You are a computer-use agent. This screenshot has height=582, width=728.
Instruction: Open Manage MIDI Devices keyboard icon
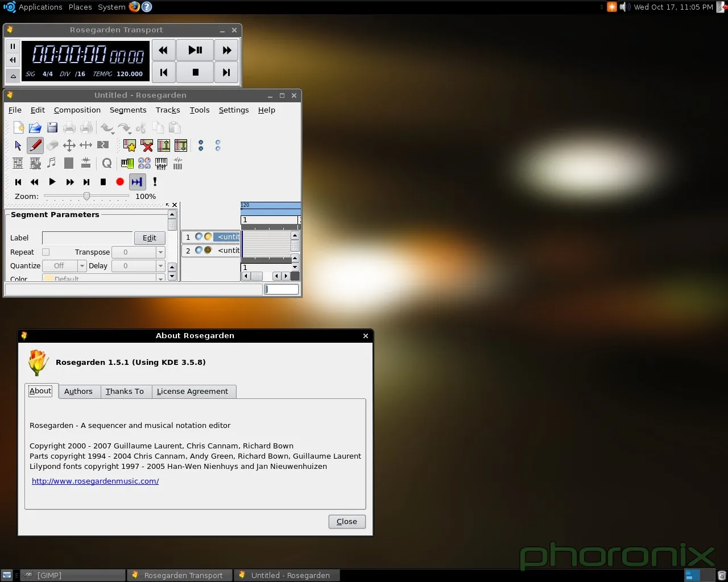pos(127,164)
